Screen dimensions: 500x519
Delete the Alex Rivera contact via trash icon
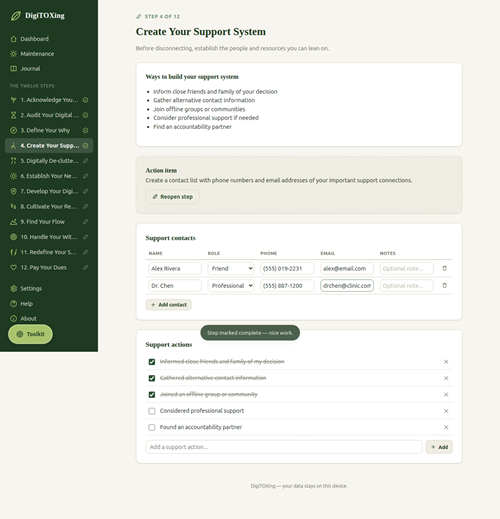(444, 268)
